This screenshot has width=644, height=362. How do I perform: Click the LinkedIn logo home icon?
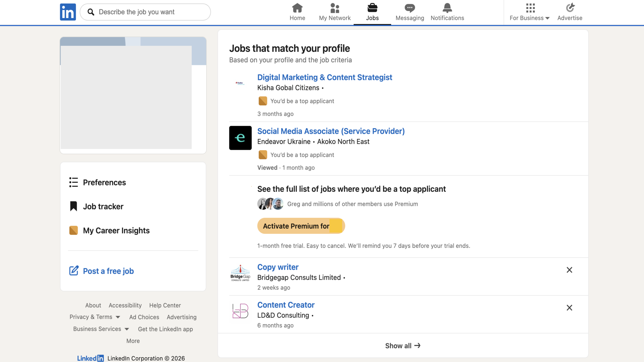point(68,12)
